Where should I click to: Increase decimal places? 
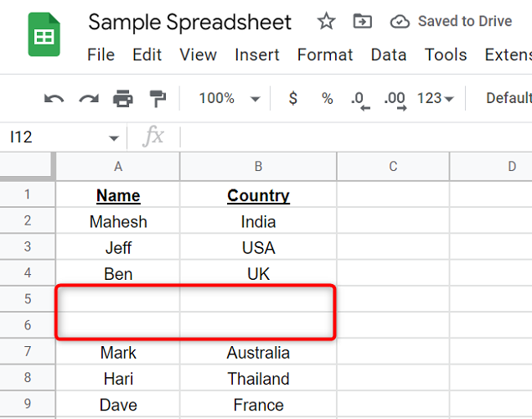395,101
